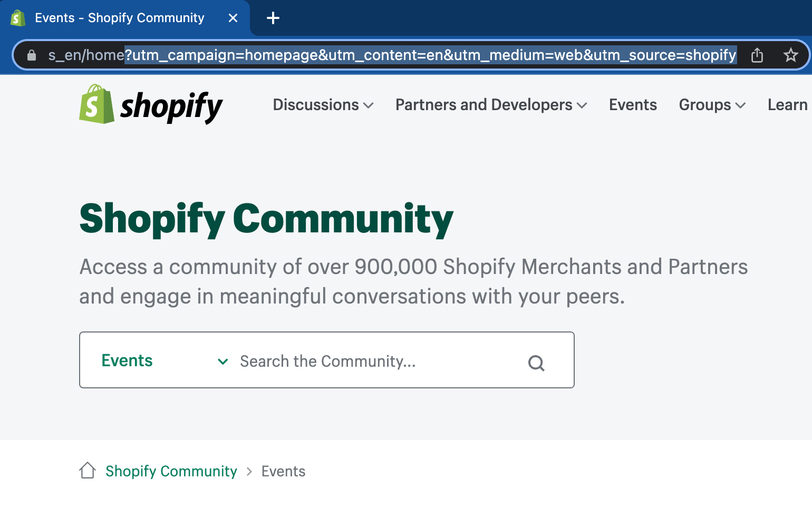The image size is (812, 528).
Task: Click the home icon in the breadcrumb
Action: 88,470
